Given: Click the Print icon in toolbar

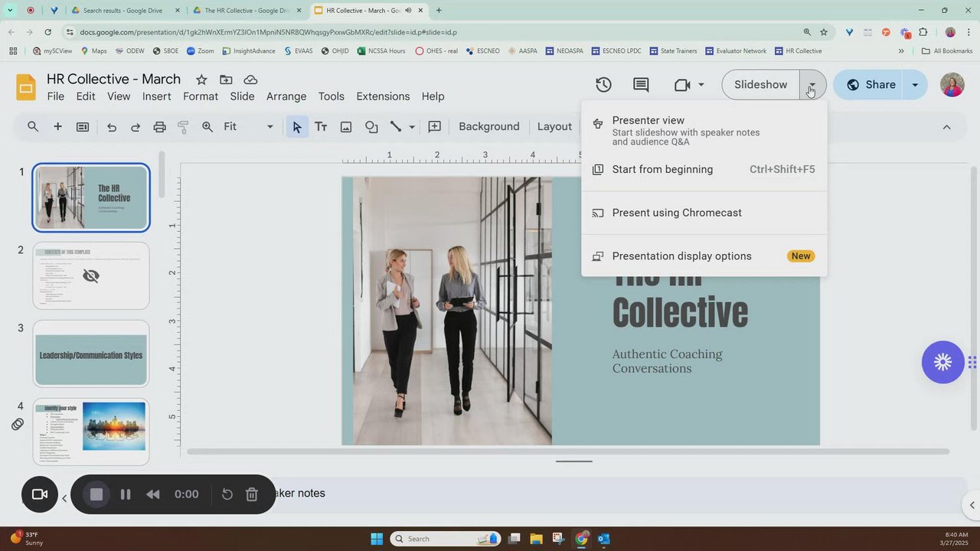Looking at the screenshot, I should [159, 127].
